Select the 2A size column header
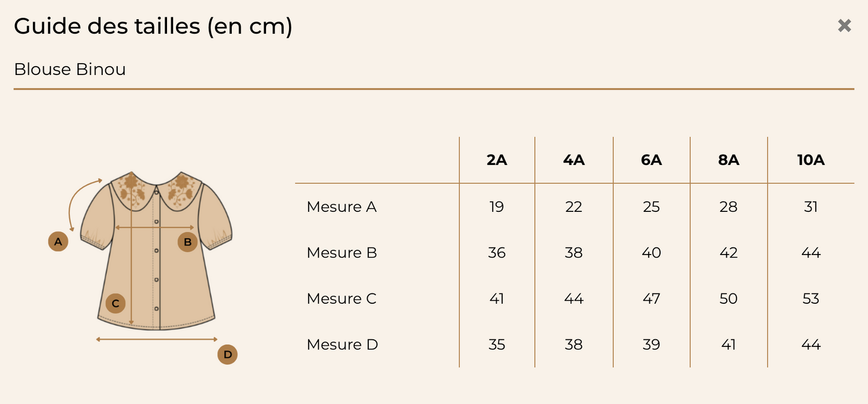 click(497, 160)
